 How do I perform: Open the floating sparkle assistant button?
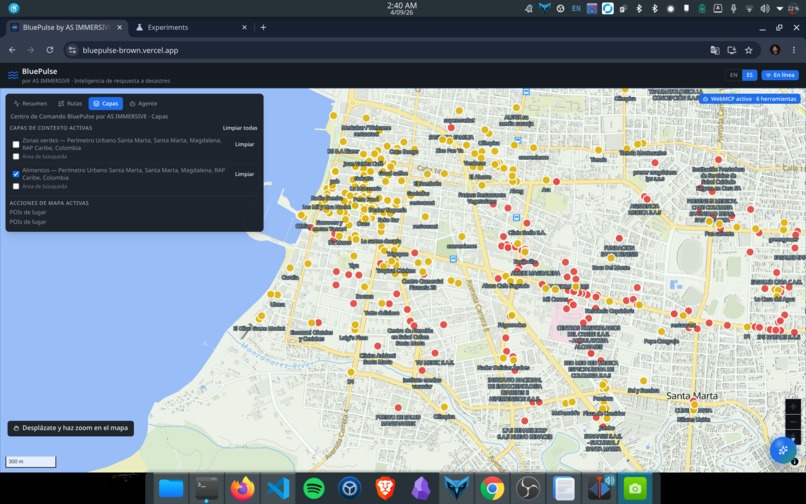[783, 450]
